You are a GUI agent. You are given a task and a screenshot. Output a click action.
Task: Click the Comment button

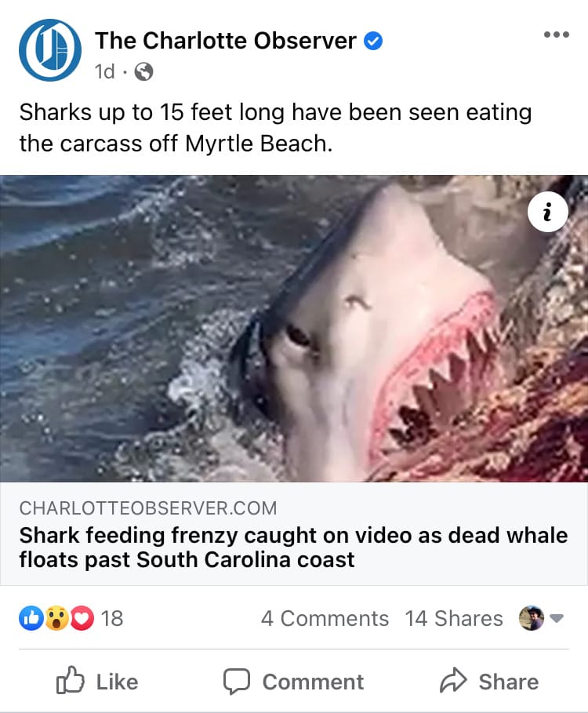coord(293,682)
